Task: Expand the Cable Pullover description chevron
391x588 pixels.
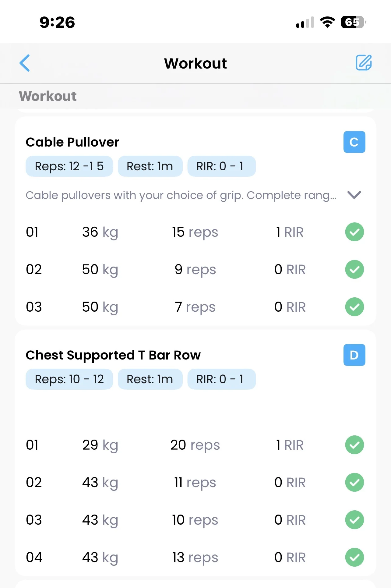Action: (x=354, y=195)
